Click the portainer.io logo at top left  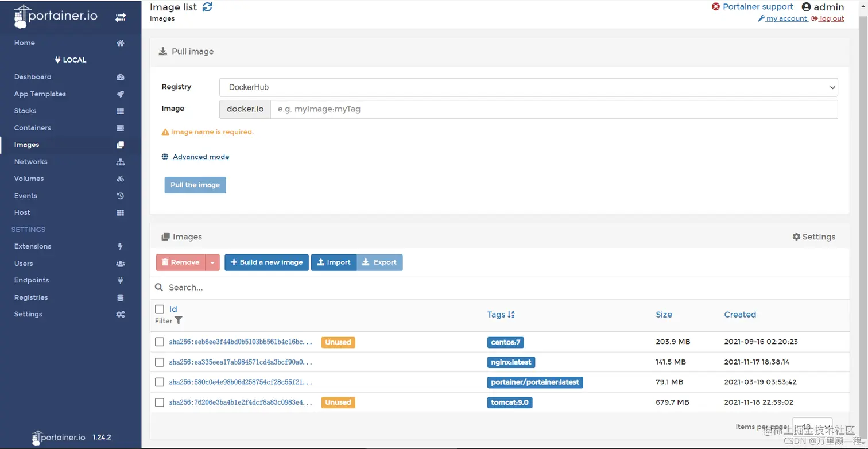tap(56, 16)
